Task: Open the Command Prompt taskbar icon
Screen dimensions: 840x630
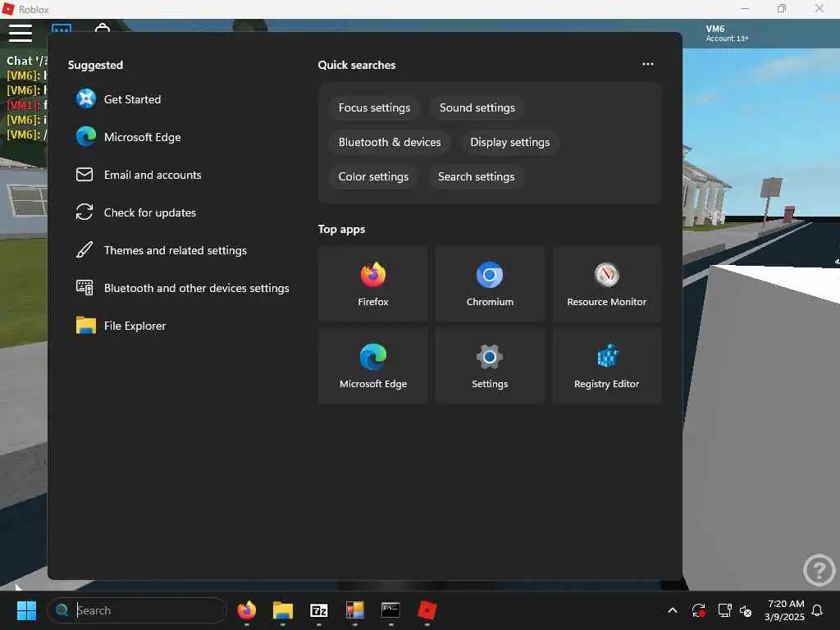Action: point(390,610)
